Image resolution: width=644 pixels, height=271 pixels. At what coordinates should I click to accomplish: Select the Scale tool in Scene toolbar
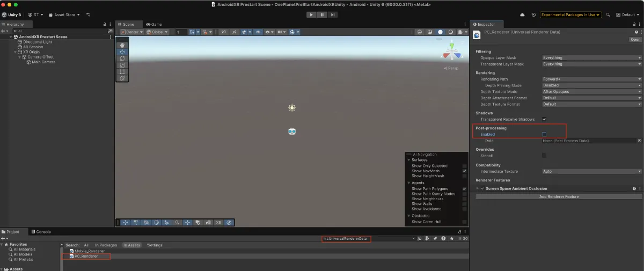pos(122,65)
